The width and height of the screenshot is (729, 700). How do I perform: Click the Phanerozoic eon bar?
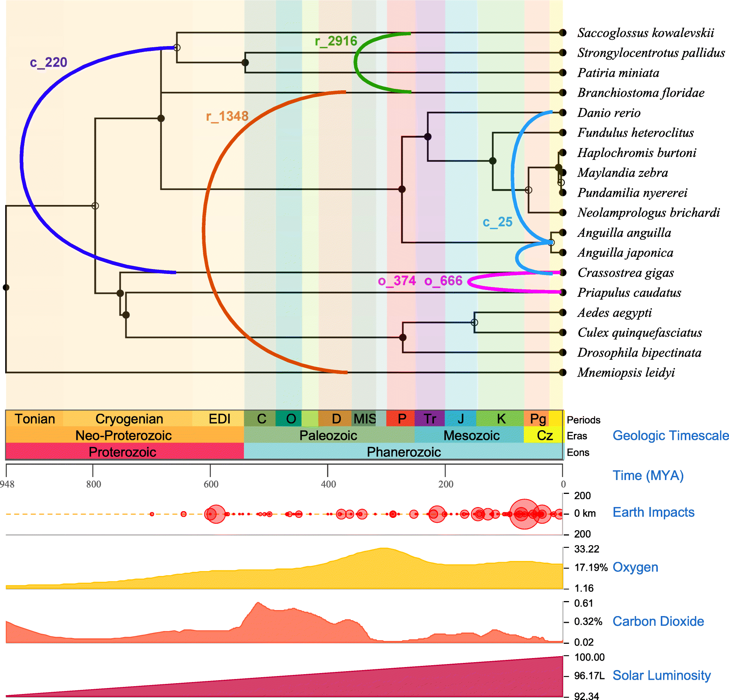point(403,452)
